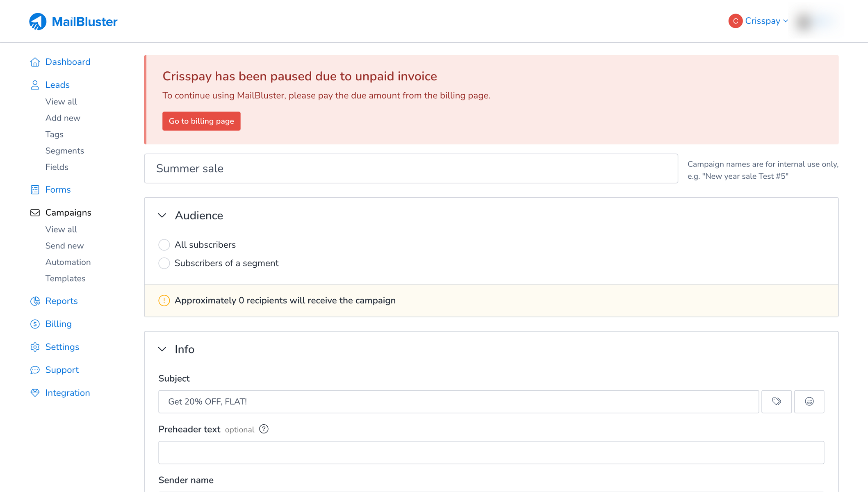
Task: Click the Forms list icon in sidebar
Action: tap(35, 190)
